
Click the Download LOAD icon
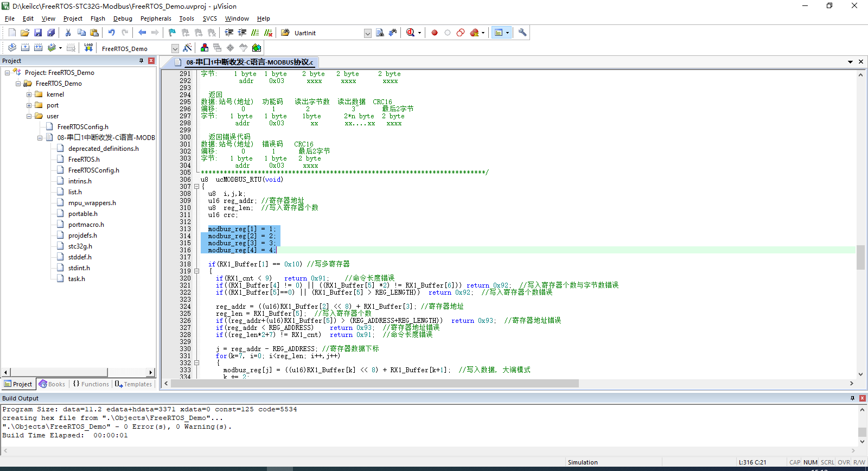click(88, 48)
